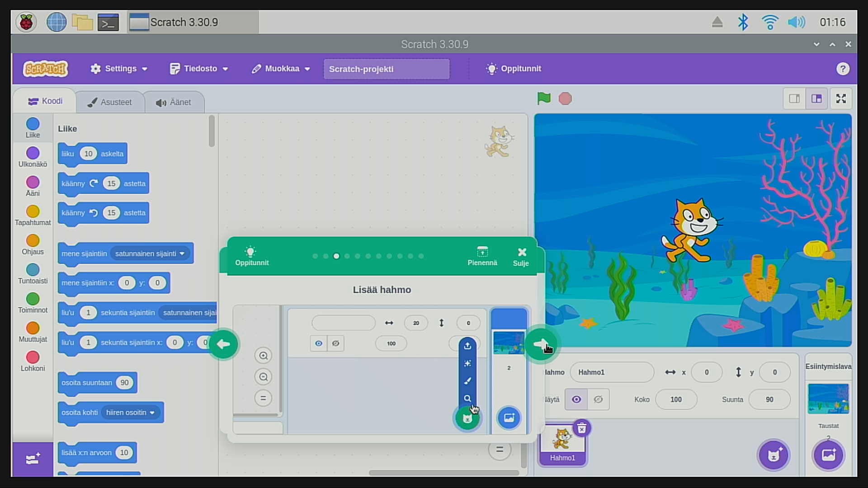Open the Raspberry Pi applications menu

26,22
